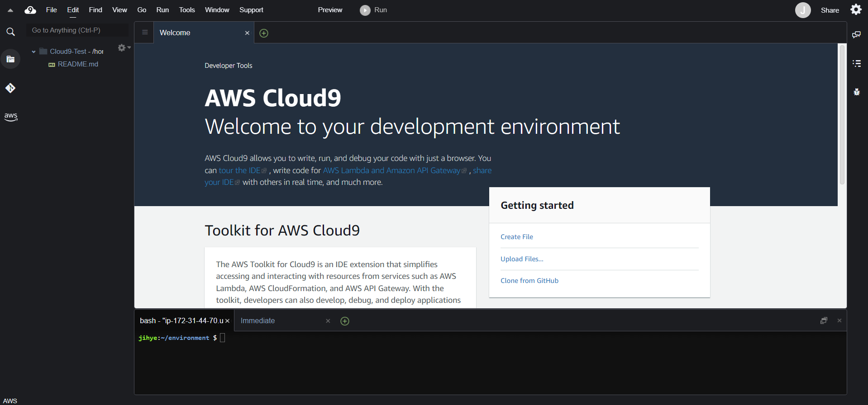Click the README.md file icon
The image size is (868, 405).
click(x=52, y=65)
